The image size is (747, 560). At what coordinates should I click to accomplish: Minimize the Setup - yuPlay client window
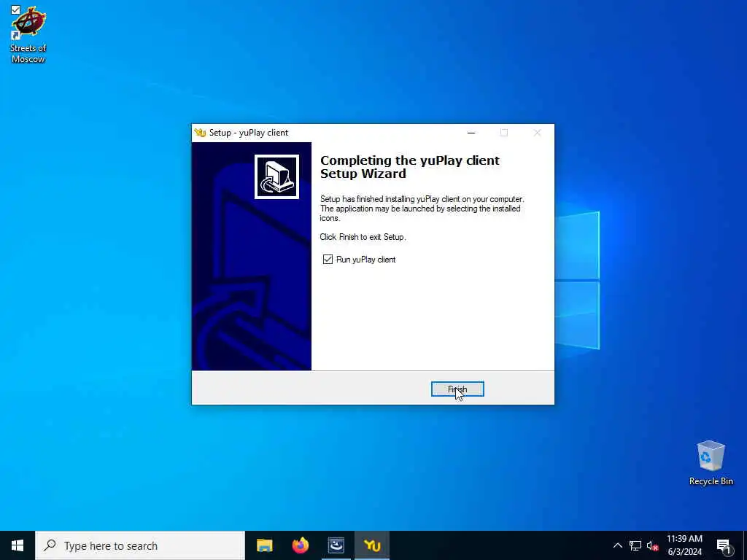(471, 133)
